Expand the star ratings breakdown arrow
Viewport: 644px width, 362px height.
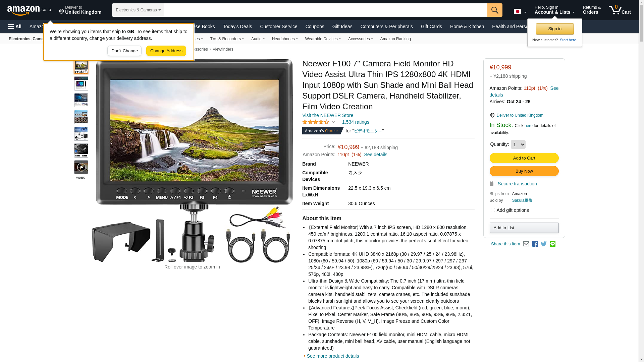[x=333, y=122]
